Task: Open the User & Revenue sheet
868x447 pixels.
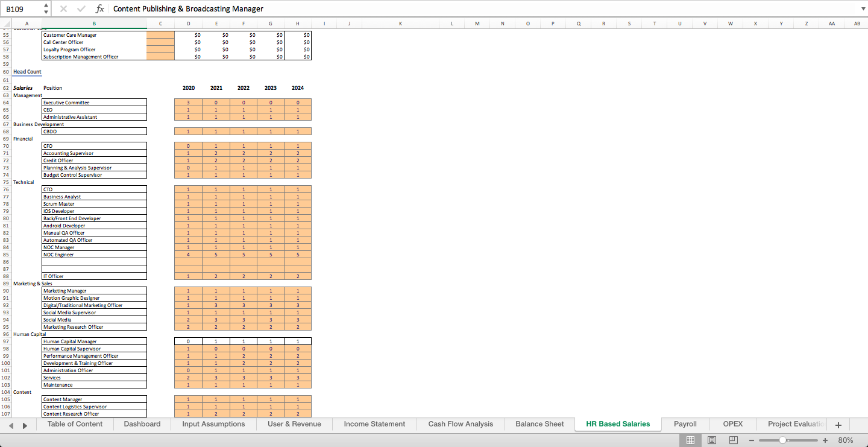Action: point(294,424)
